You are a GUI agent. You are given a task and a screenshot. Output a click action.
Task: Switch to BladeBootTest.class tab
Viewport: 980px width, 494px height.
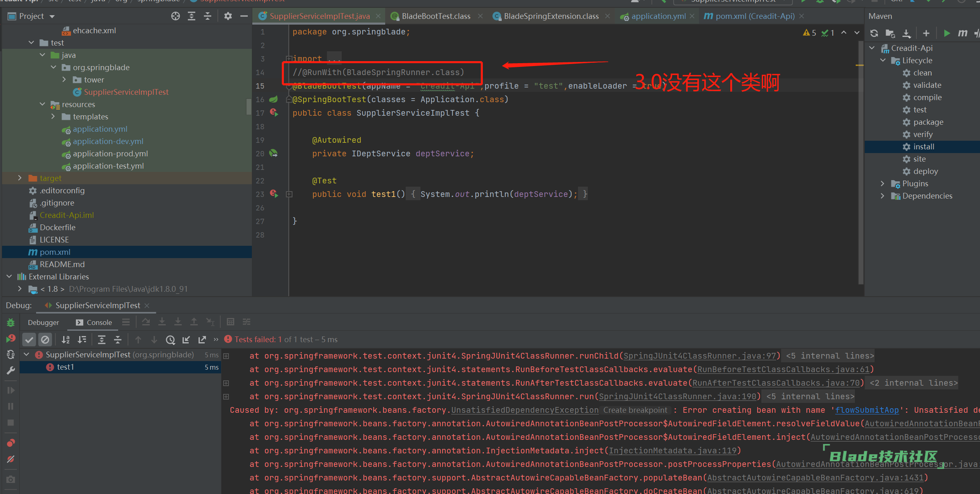pos(436,16)
